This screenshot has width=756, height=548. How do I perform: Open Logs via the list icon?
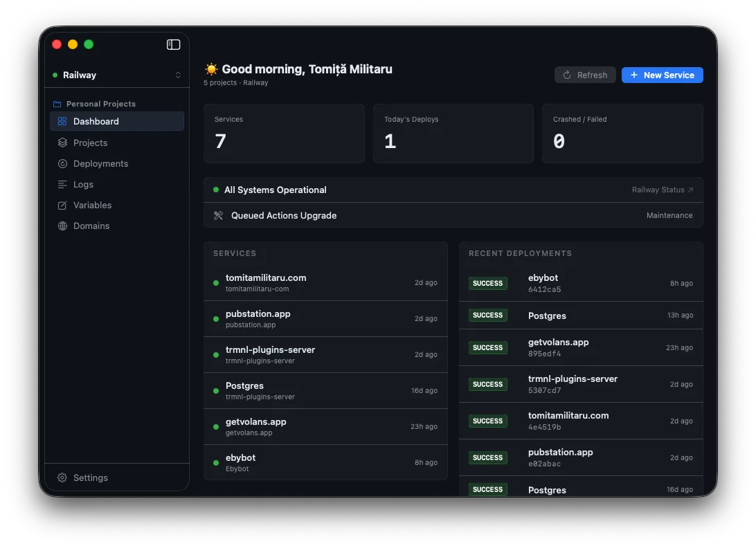[x=61, y=184]
